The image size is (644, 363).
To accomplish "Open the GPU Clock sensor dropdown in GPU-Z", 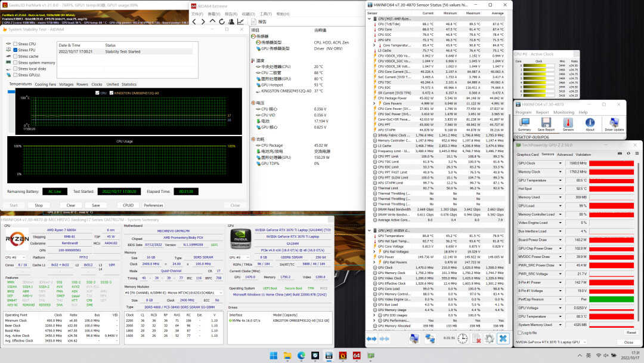I will pos(560,163).
